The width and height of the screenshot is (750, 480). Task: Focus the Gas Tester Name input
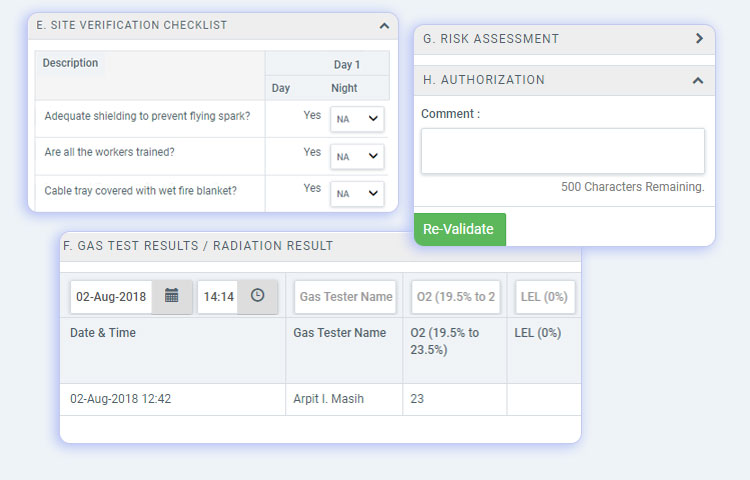point(345,297)
